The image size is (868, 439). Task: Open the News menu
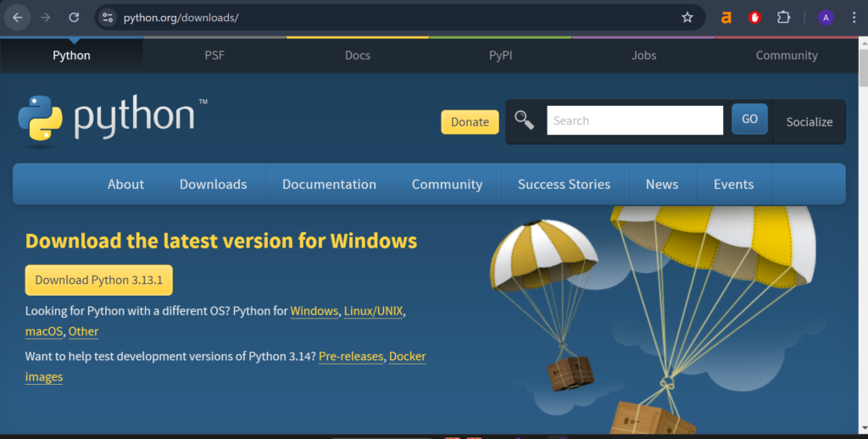tap(662, 185)
